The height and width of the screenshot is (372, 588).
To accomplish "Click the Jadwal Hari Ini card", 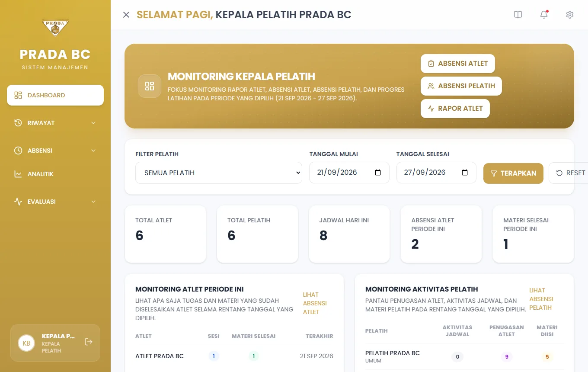I will point(349,234).
